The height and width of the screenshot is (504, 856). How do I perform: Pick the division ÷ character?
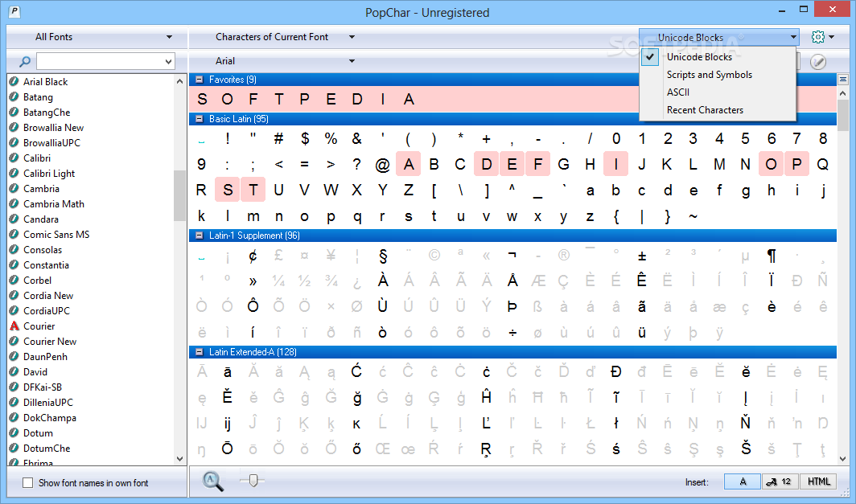(x=512, y=332)
